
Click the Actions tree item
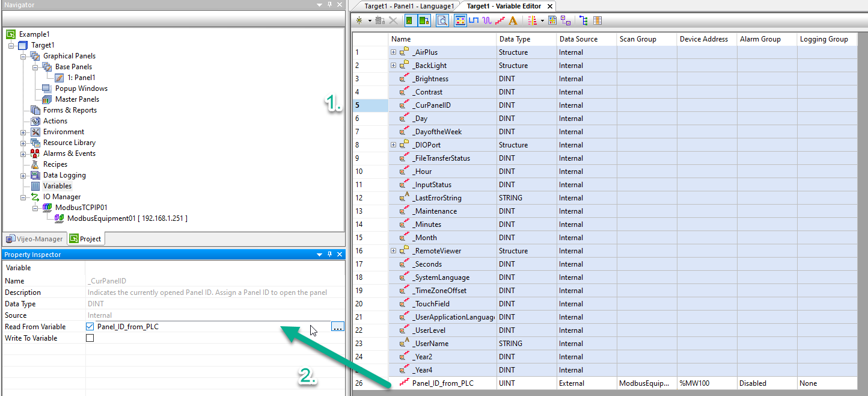coord(55,121)
